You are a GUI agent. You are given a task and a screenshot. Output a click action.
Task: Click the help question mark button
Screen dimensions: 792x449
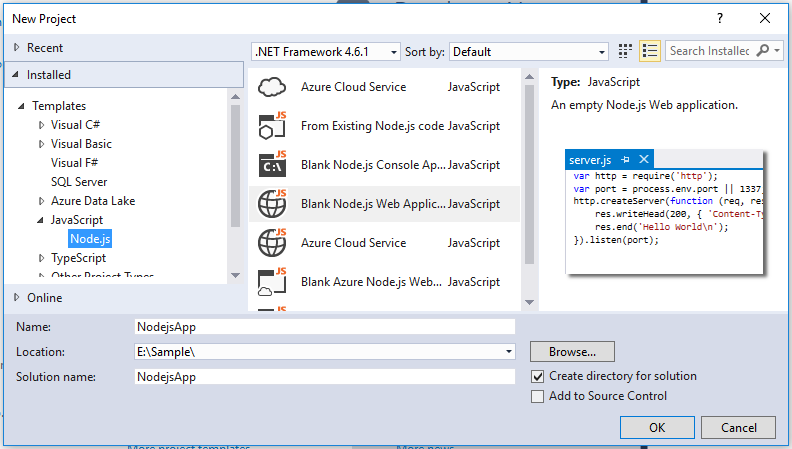click(720, 18)
